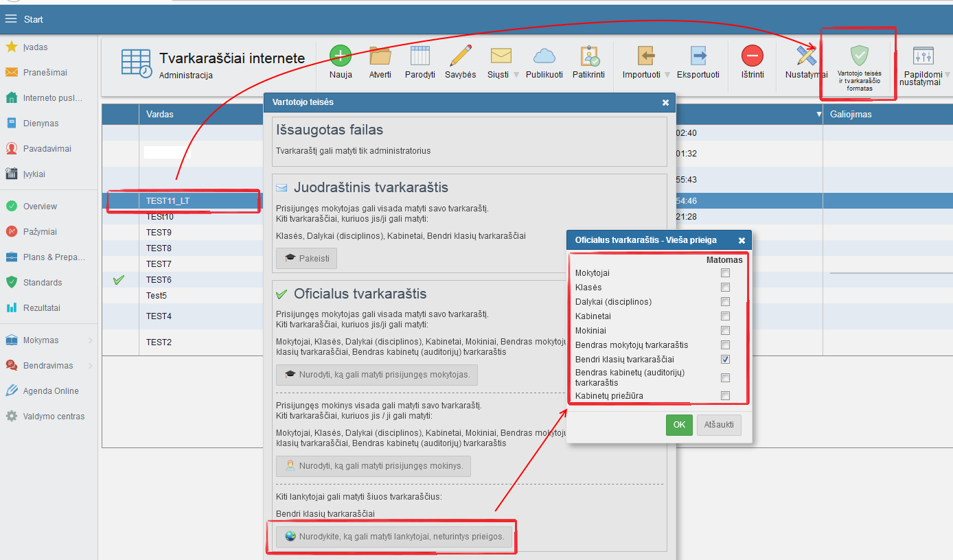
Task: Enable the Mokytojai visibility checkbox
Action: click(x=725, y=273)
